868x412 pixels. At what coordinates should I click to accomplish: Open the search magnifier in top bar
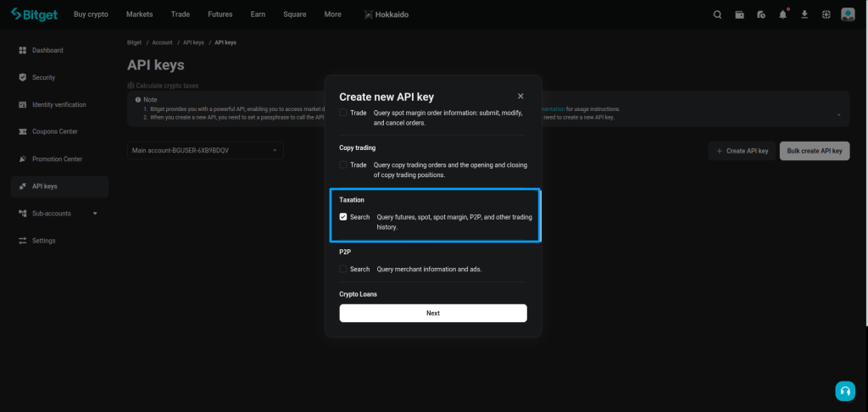point(717,14)
